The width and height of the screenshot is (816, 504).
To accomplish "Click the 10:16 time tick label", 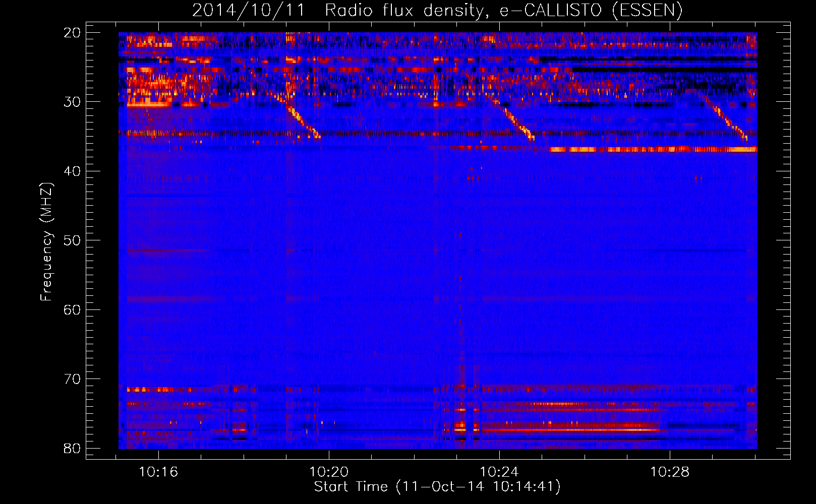I will coord(158,472).
